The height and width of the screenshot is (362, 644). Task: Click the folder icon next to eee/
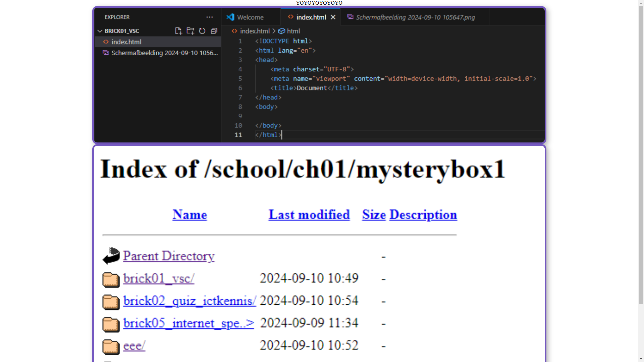click(x=111, y=346)
